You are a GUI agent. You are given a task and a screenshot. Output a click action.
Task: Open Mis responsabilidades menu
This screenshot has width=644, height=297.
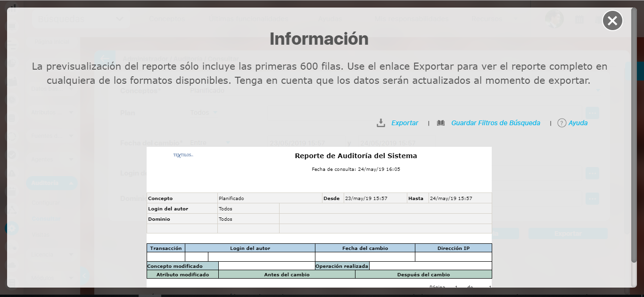(x=411, y=19)
